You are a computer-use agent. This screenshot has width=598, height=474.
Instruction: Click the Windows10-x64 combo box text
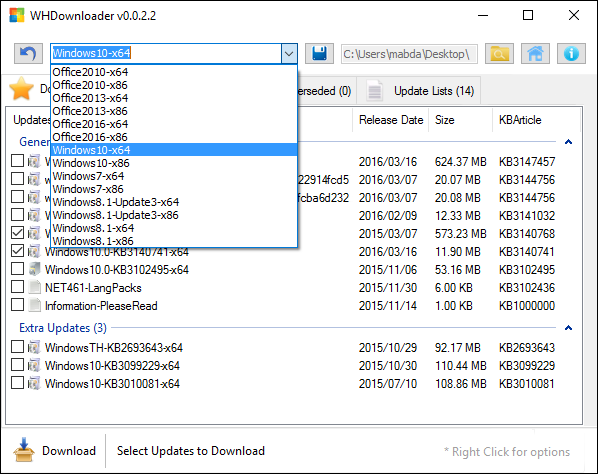coord(92,53)
